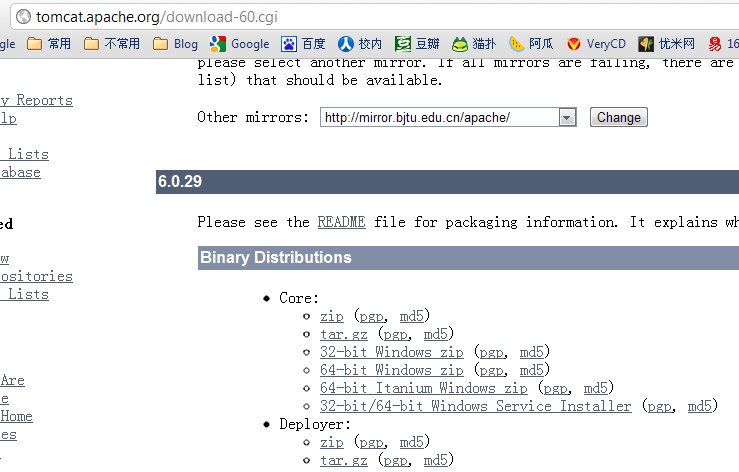The width and height of the screenshot is (739, 472).
Task: Open the 百度 bookmark
Action: [x=304, y=44]
